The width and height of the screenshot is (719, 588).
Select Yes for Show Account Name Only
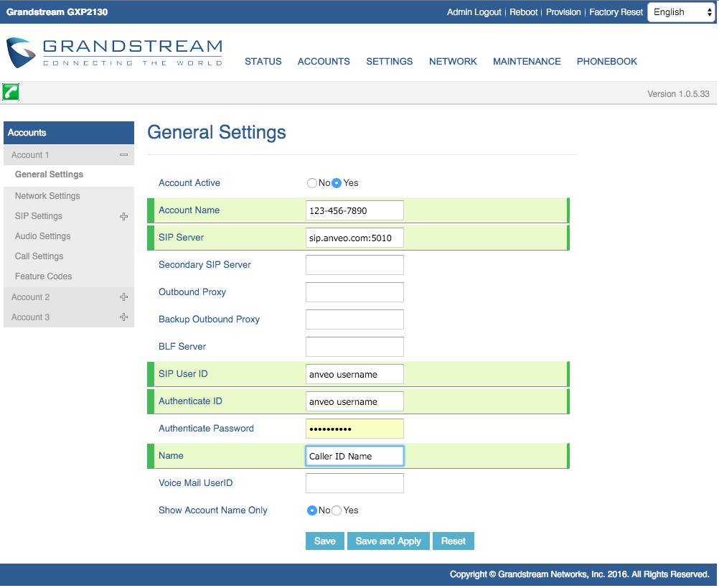tap(337, 510)
